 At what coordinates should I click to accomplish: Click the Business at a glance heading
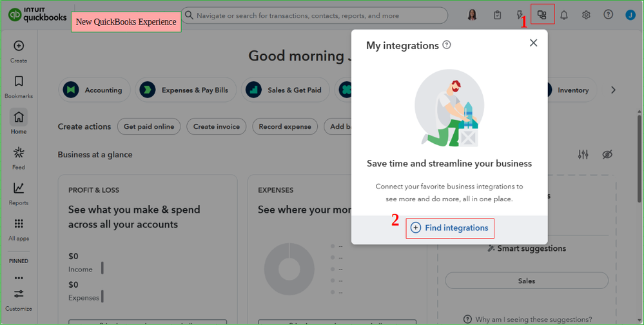pos(95,155)
